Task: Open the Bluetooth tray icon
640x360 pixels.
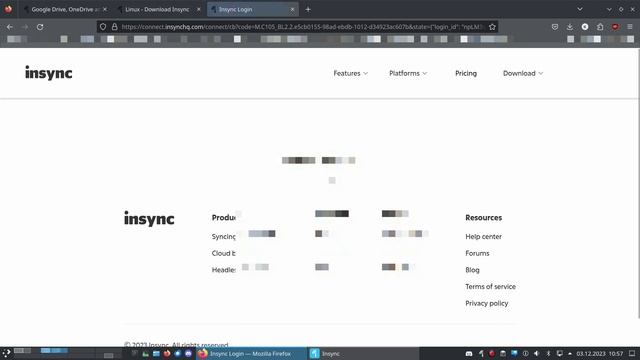Action: 548,353
